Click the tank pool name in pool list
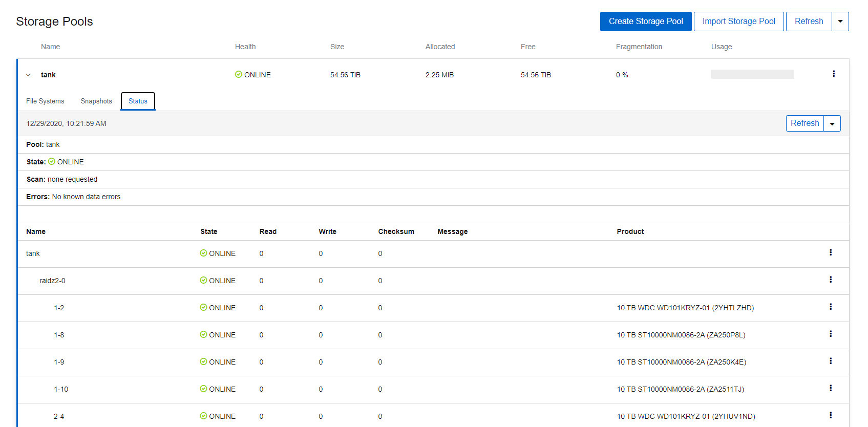The image size is (868, 427). pyautogui.click(x=48, y=75)
